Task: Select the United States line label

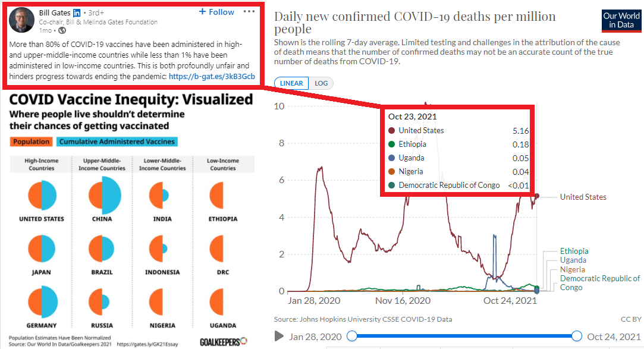Action: pyautogui.click(x=583, y=197)
